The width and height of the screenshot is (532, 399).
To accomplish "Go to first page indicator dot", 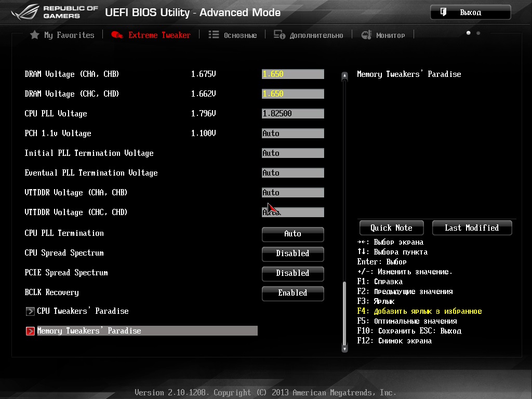I will [x=469, y=33].
